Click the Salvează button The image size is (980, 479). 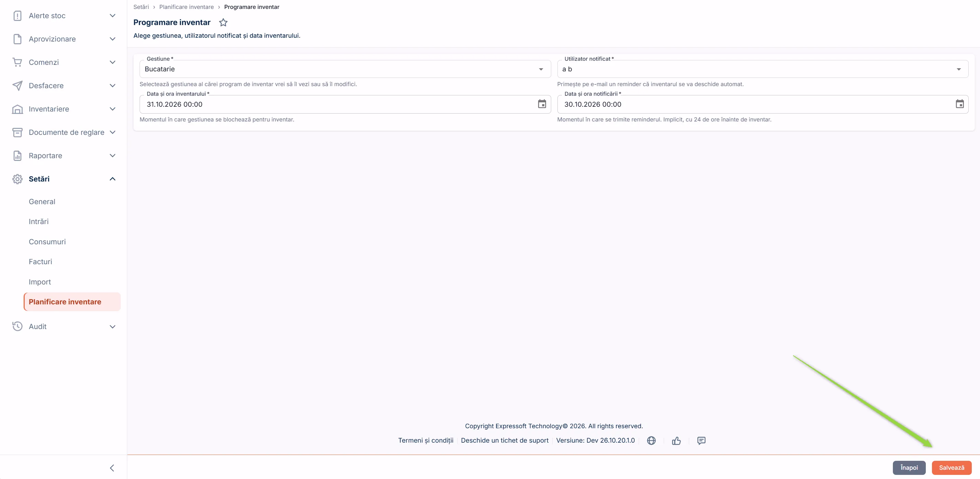pos(952,468)
